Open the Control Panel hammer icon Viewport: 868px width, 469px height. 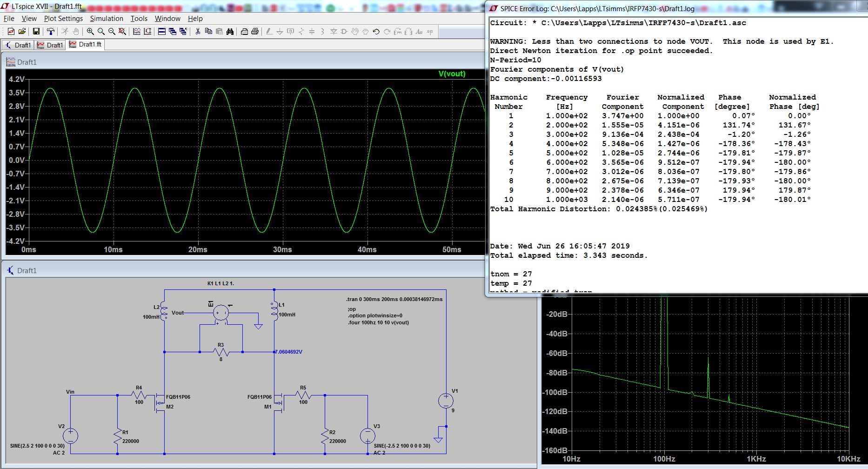51,31
